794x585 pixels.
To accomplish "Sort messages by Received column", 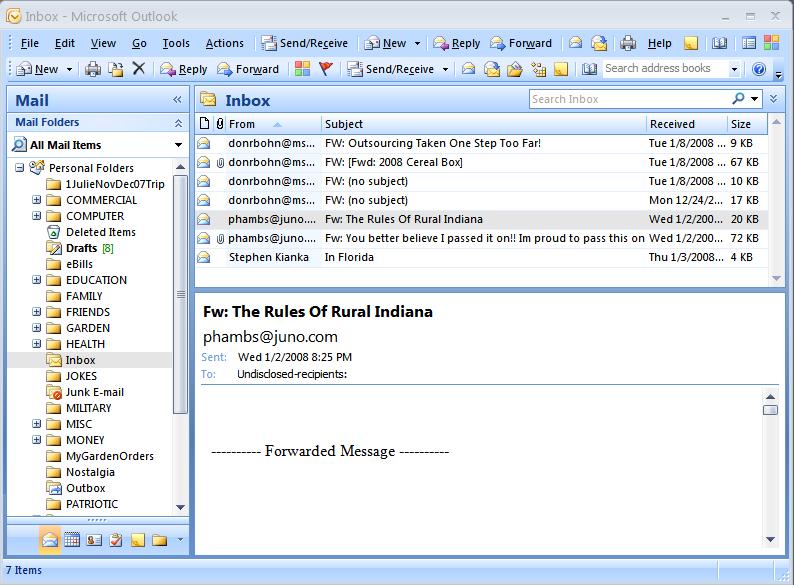I will 687,124.
